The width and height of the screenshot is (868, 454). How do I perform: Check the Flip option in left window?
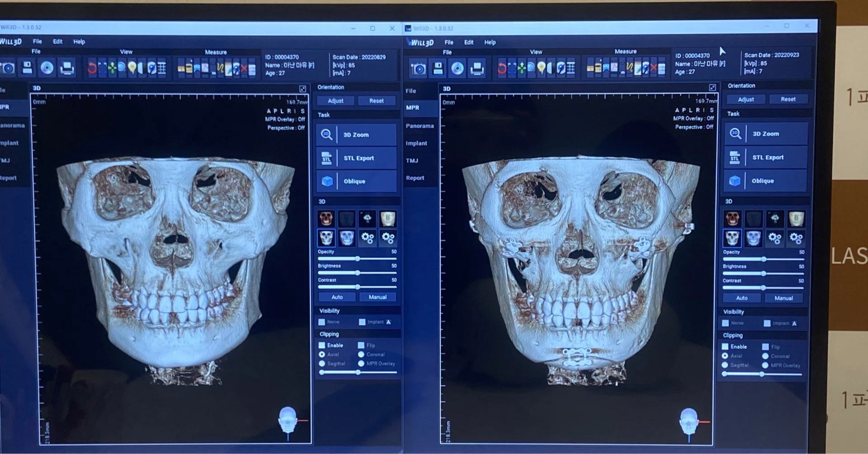361,345
